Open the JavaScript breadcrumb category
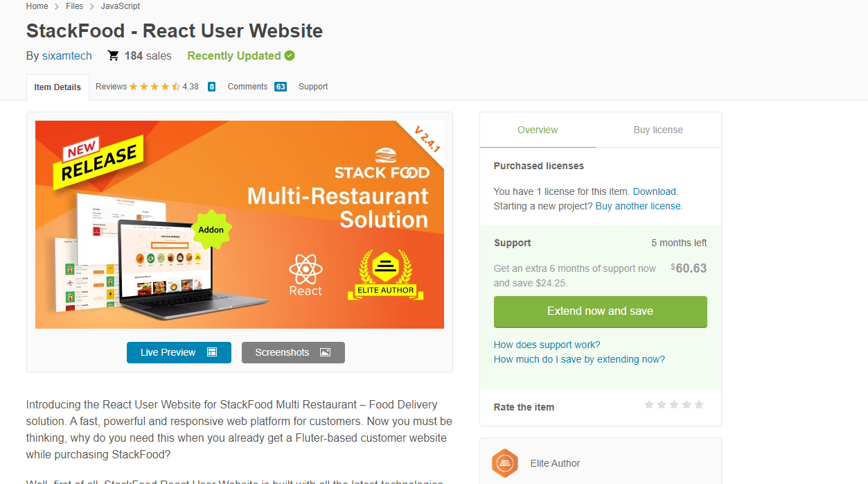Image resolution: width=868 pixels, height=484 pixels. (121, 6)
